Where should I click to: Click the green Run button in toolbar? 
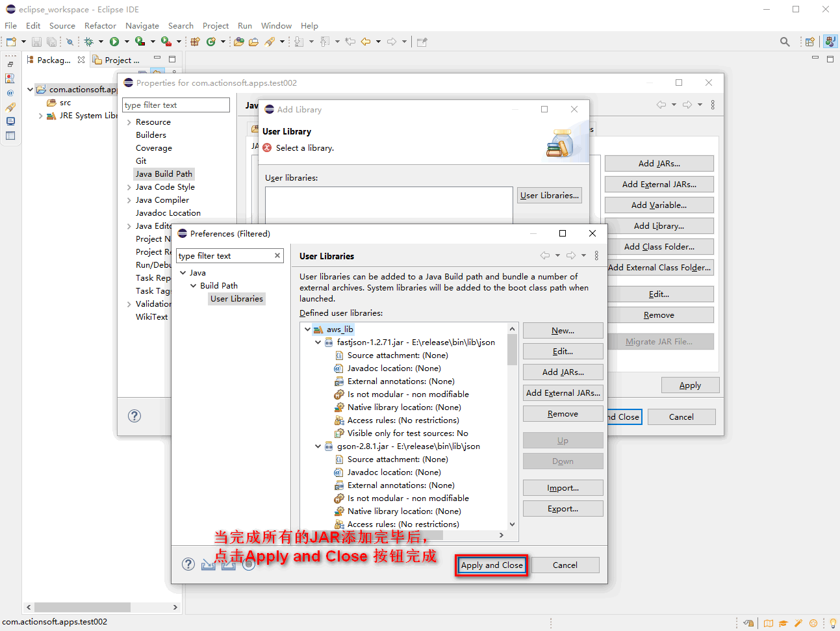click(x=114, y=42)
